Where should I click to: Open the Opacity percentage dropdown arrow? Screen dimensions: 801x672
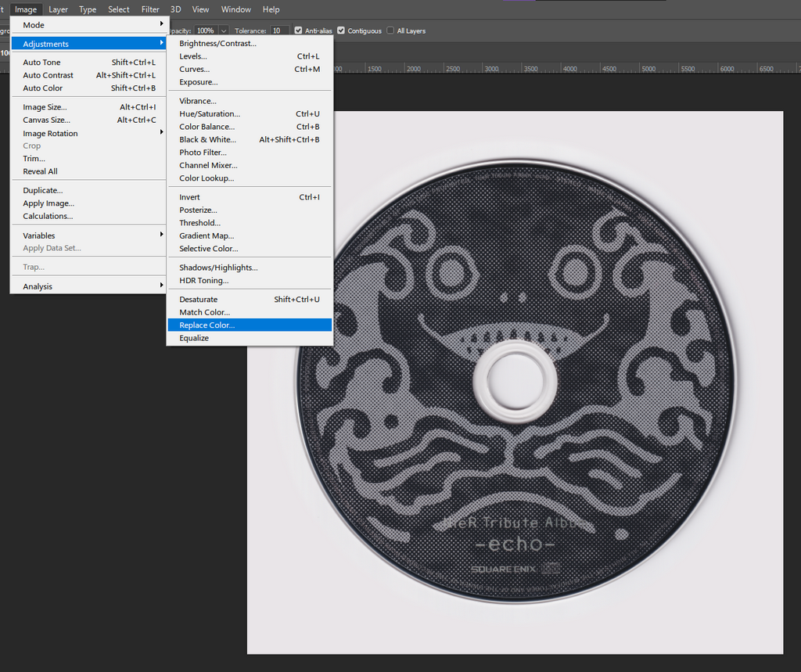(x=224, y=31)
